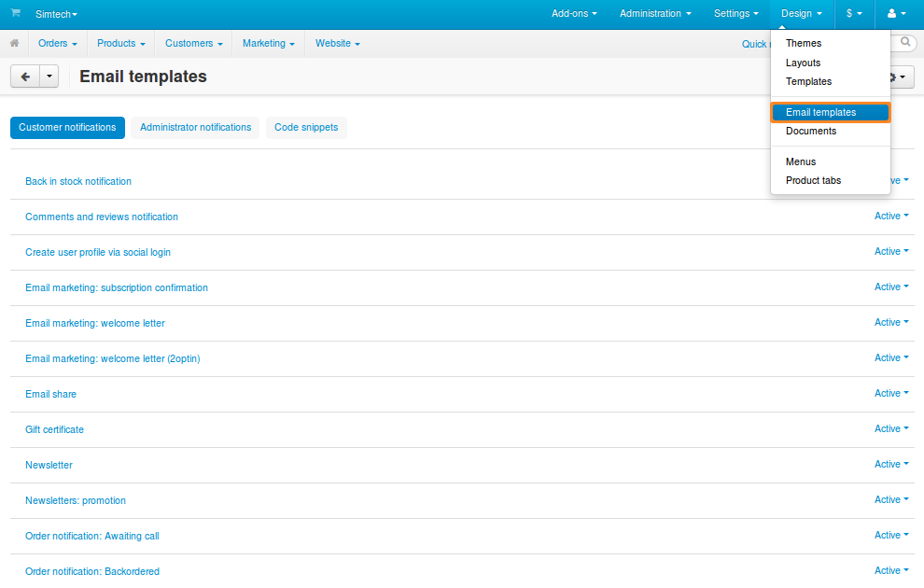Open Newsletters: promotion template
The image size is (924, 588).
(76, 500)
